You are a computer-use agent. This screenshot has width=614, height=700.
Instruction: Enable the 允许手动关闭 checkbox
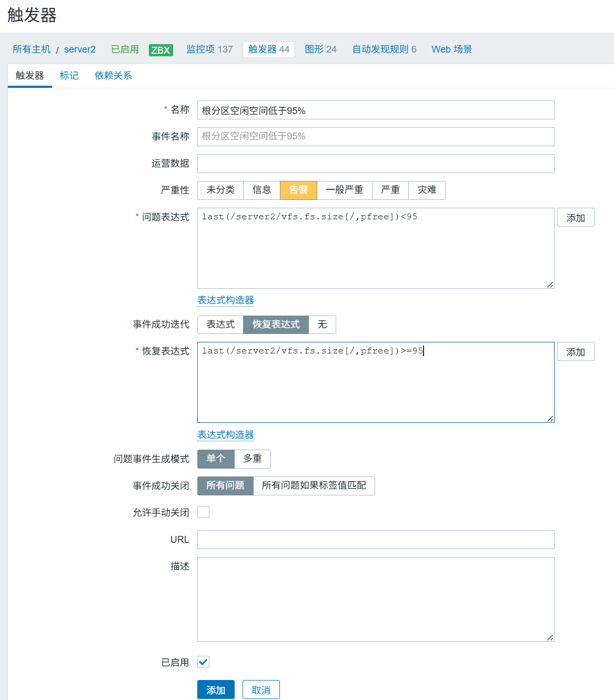pyautogui.click(x=203, y=512)
